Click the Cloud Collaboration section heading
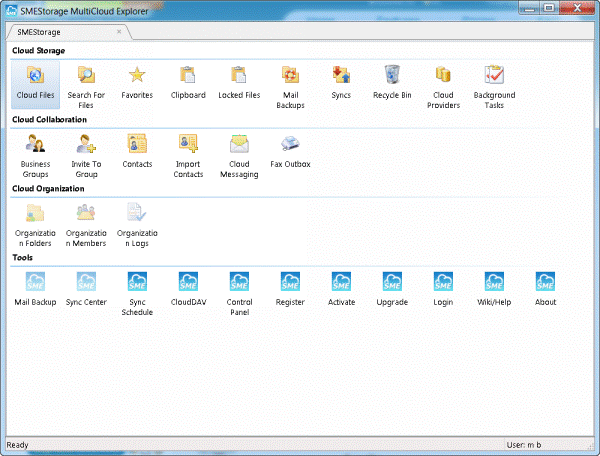This screenshot has width=600, height=456. pos(49,119)
